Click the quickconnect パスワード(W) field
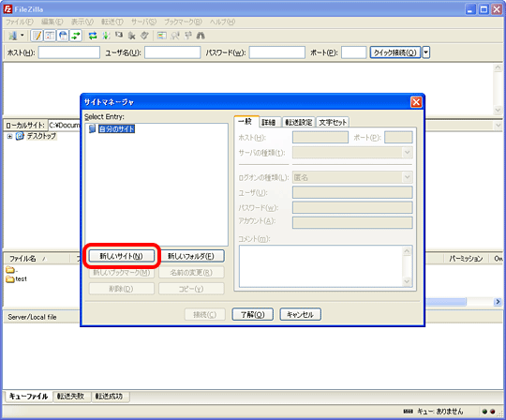The width and height of the screenshot is (506, 420). [277, 52]
